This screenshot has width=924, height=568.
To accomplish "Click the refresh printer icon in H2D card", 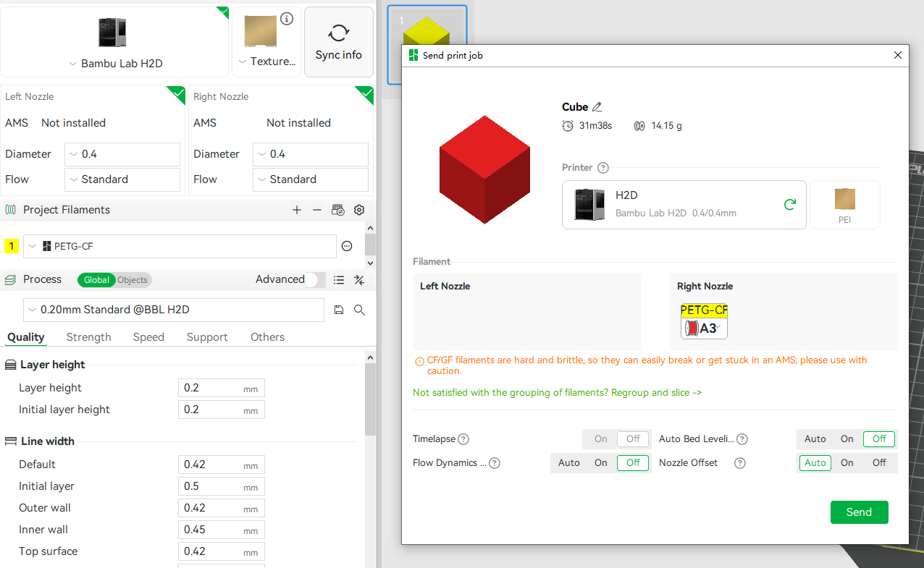I will tap(790, 205).
